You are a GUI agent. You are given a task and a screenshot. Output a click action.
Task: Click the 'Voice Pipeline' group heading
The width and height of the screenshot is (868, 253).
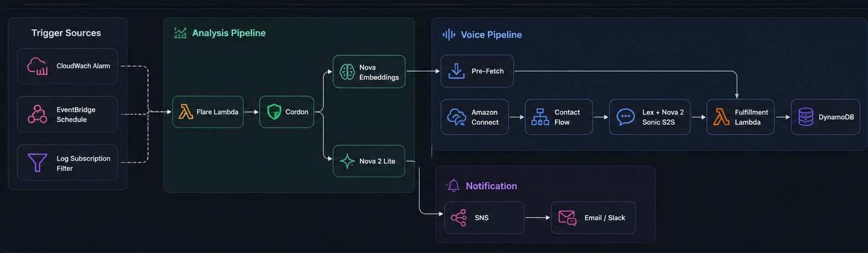[491, 35]
